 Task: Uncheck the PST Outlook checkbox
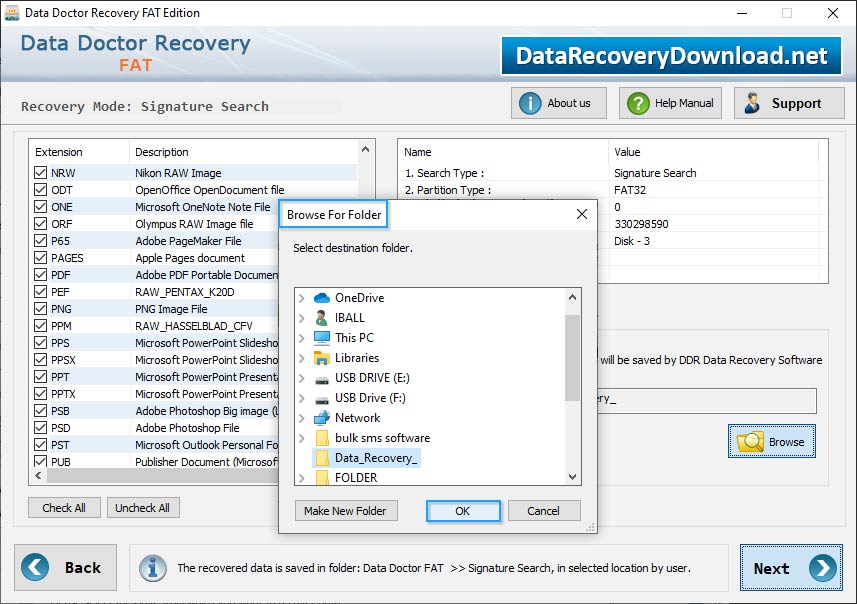point(40,444)
